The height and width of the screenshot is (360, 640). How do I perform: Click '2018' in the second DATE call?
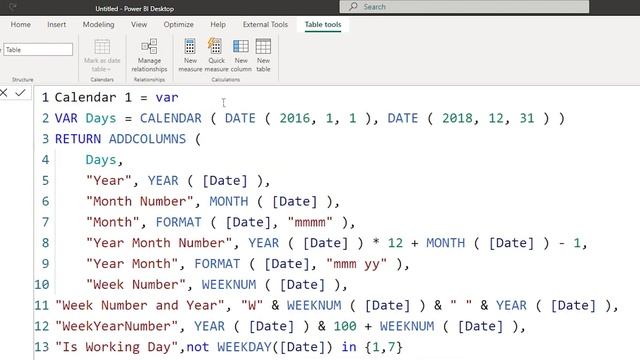pos(457,118)
